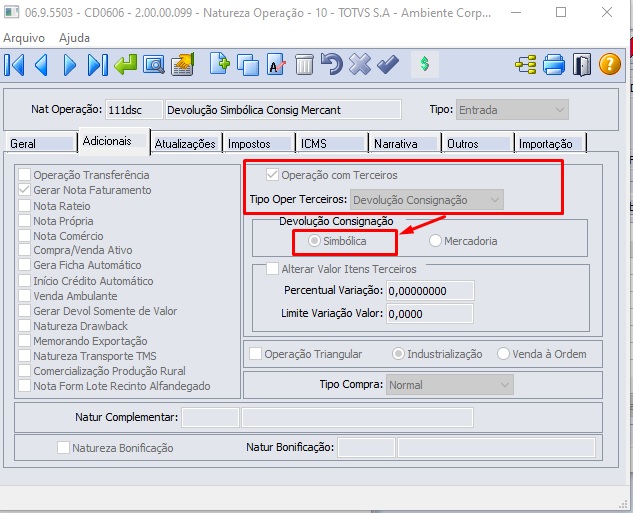
Task: Click the report with pencil icon
Action: tap(182, 65)
